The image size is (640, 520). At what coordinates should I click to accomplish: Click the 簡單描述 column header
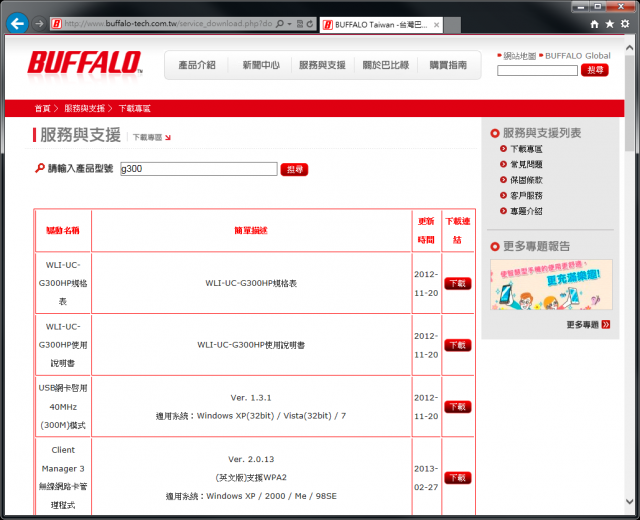[x=251, y=231]
